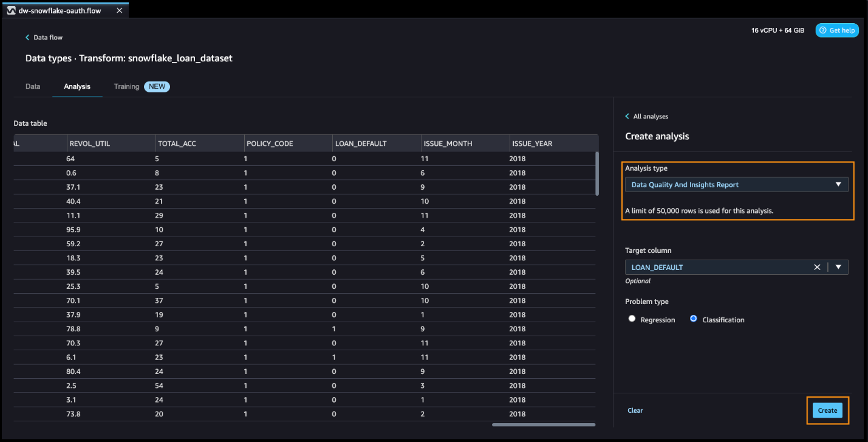Click the TOTAL_ACC value in the 95.9 row
Image resolution: width=868 pixels, height=442 pixels.
[x=159, y=230]
